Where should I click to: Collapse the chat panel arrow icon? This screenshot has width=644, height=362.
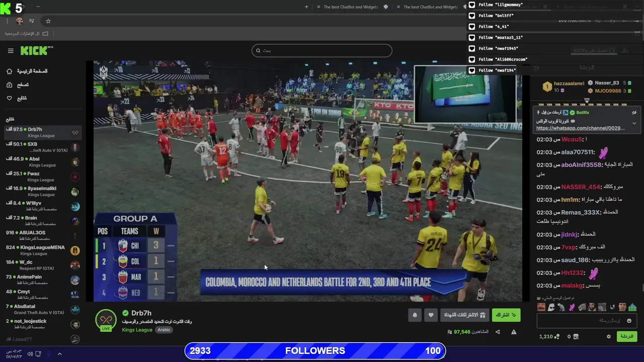pos(536,68)
